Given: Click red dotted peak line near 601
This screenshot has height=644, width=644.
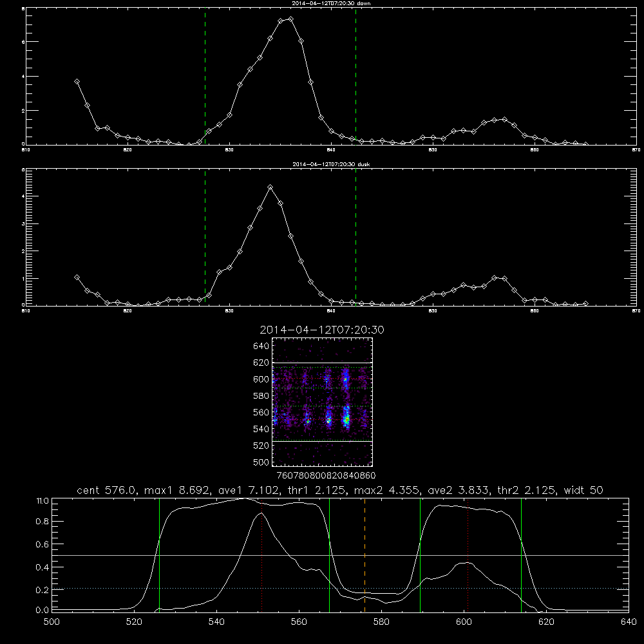Looking at the screenshot, I should (x=468, y=554).
